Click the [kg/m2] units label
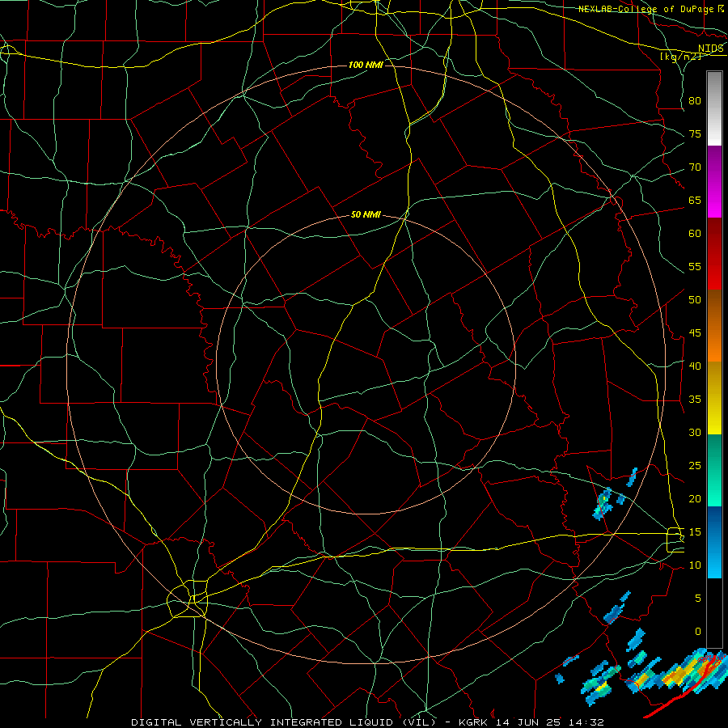728x728 pixels. [680, 57]
